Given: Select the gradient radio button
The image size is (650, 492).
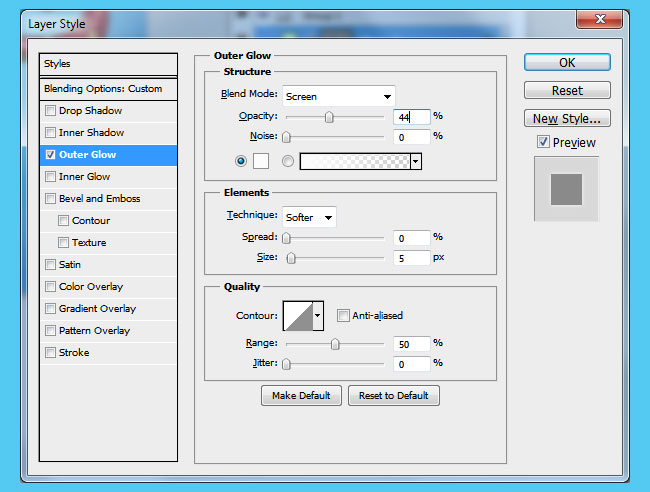Looking at the screenshot, I should point(288,161).
